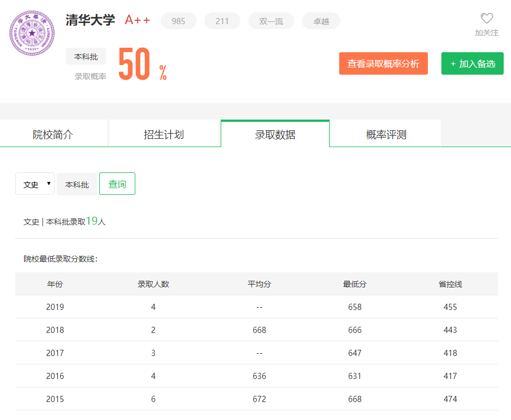This screenshot has height=420, width=511.
Task: Switch to 院校简介 tab
Action: point(53,134)
